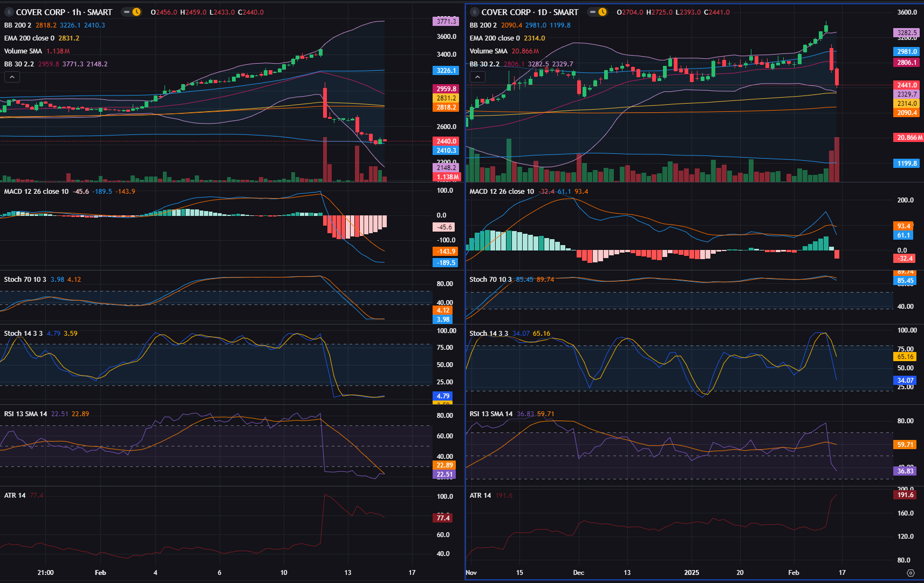
Task: Select Stoch 14 3 3 label in 1D chart
Action: (x=489, y=334)
